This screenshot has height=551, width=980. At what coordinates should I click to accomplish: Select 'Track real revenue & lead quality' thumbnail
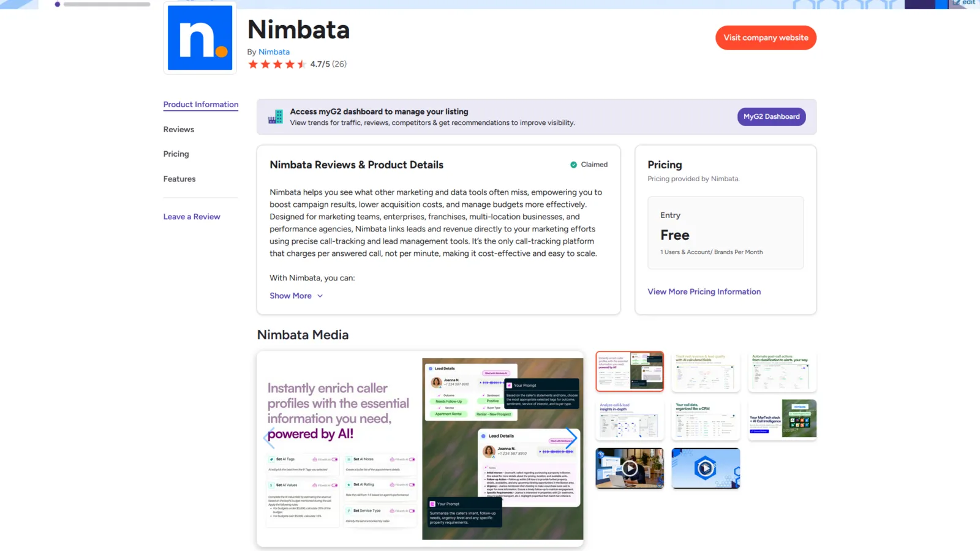click(706, 372)
